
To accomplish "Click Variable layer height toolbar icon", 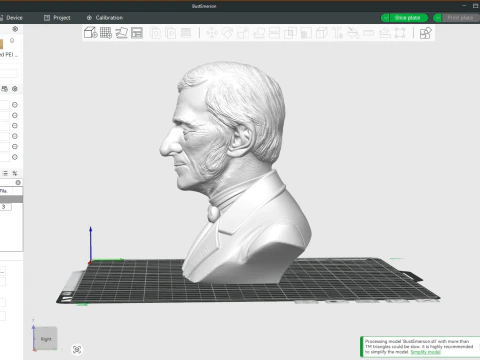I will click(x=186, y=33).
